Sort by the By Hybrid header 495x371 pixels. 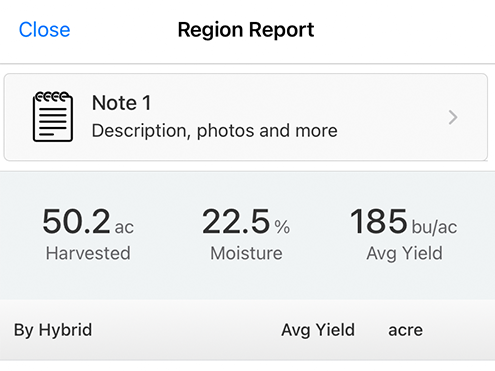(x=53, y=330)
